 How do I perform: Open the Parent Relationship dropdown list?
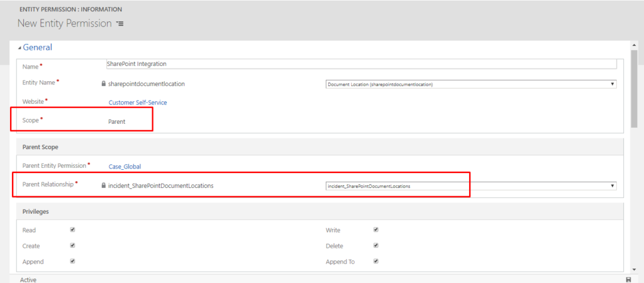(471, 186)
